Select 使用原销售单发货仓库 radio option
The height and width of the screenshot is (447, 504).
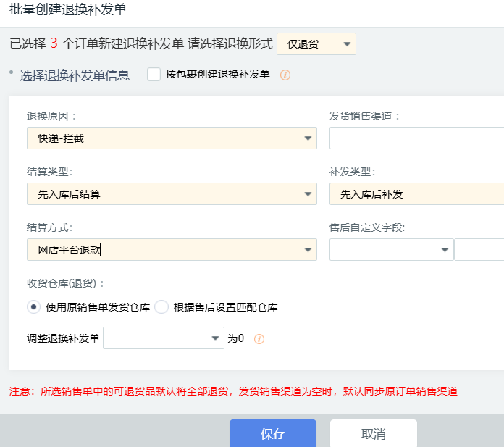33,306
